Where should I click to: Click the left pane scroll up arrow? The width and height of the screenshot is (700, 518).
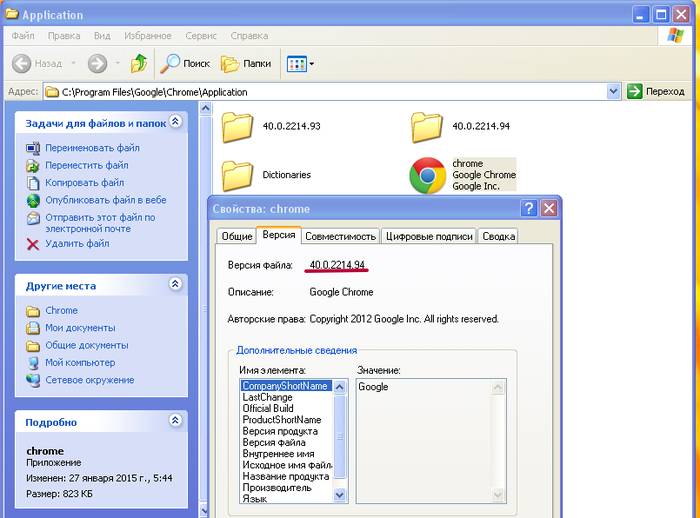point(205,108)
